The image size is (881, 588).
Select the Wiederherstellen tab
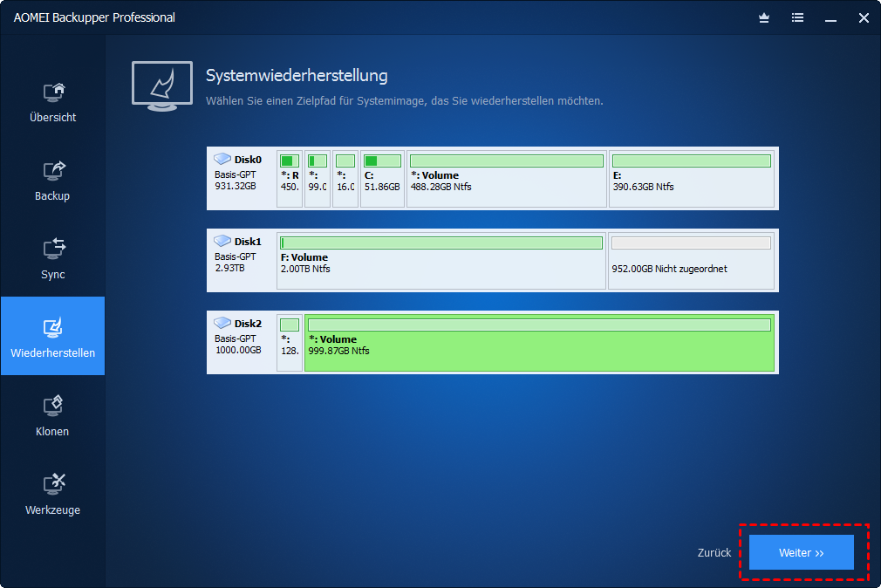[53, 336]
